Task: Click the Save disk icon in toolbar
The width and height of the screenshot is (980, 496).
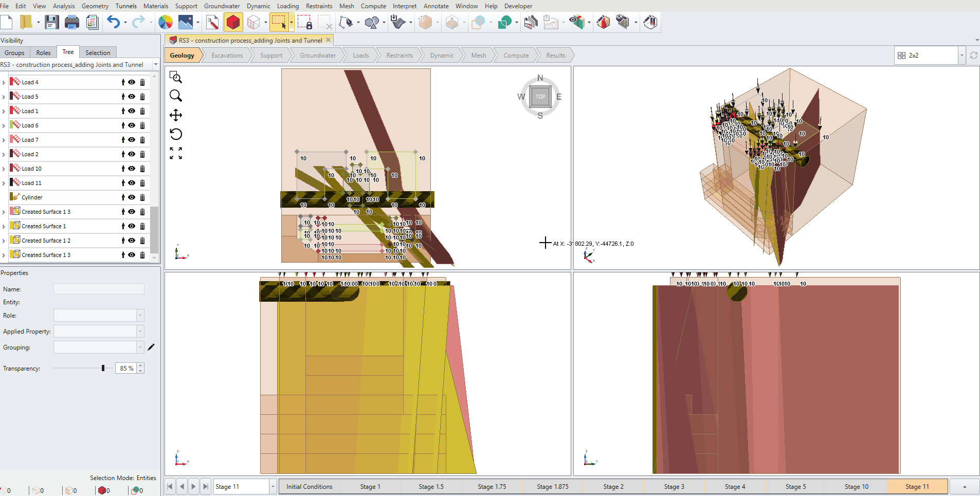Action: 51,22
